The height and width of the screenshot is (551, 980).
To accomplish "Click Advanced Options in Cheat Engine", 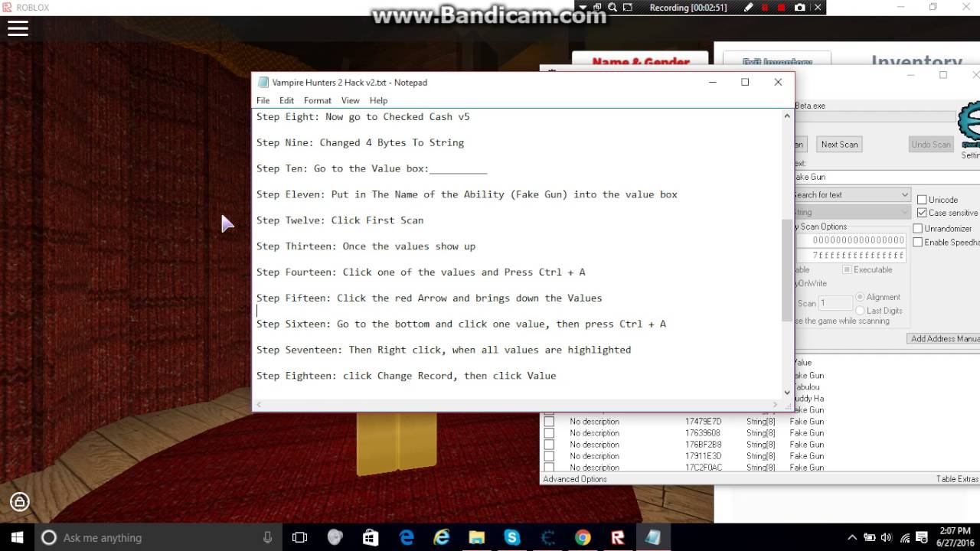I will click(575, 479).
